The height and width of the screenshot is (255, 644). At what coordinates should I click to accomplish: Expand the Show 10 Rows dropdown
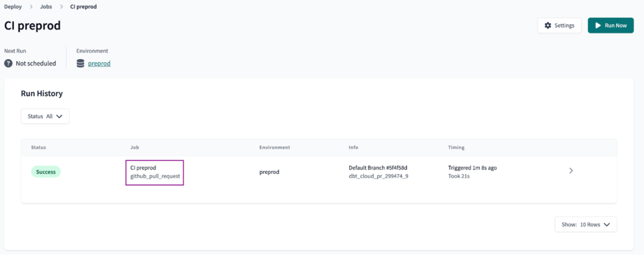click(586, 224)
